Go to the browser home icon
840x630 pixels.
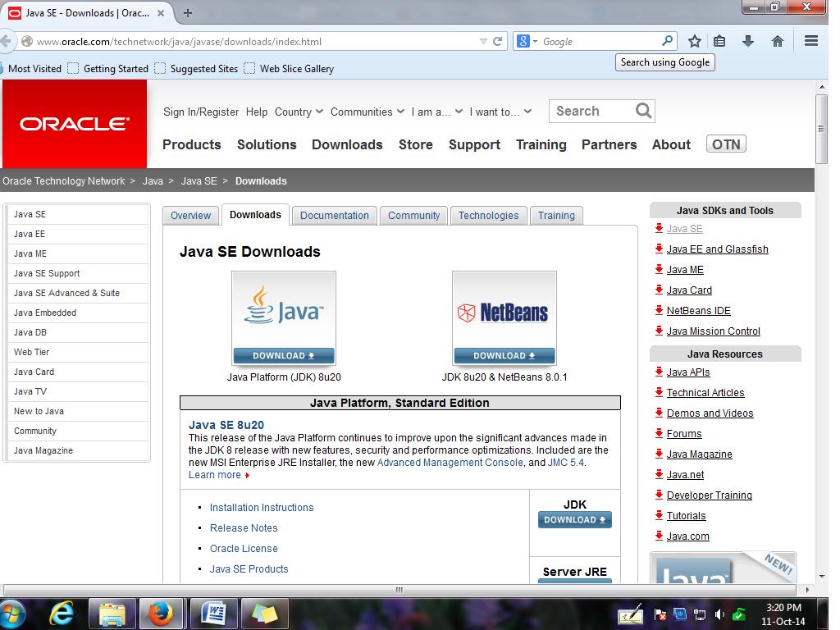(x=778, y=41)
